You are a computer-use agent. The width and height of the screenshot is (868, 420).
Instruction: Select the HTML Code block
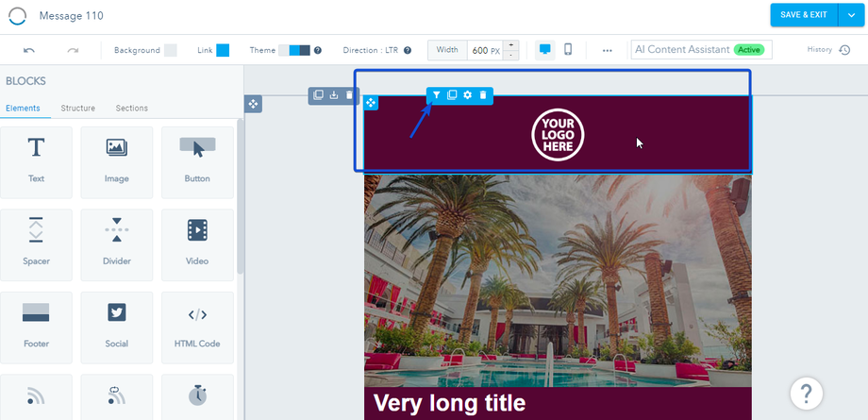pyautogui.click(x=197, y=328)
